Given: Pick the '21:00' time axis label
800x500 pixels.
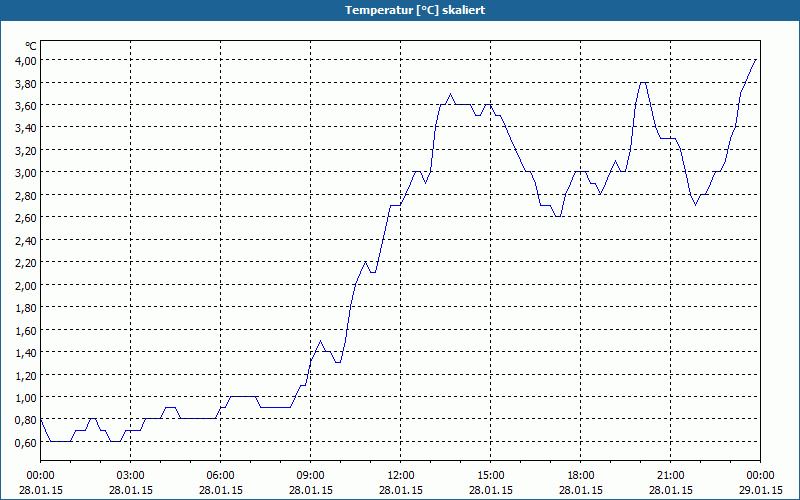Looking at the screenshot, I should (x=670, y=476).
